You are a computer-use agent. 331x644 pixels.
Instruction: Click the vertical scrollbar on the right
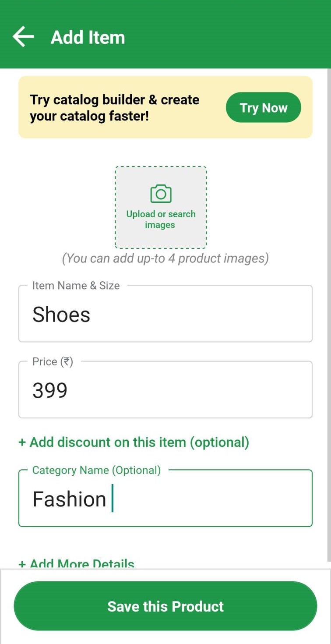click(328, 307)
